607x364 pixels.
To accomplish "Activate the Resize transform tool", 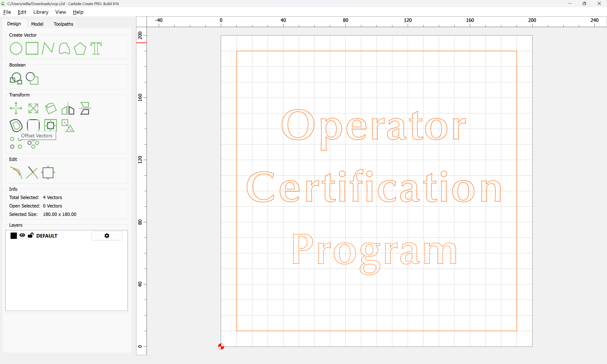I will pos(33,108).
